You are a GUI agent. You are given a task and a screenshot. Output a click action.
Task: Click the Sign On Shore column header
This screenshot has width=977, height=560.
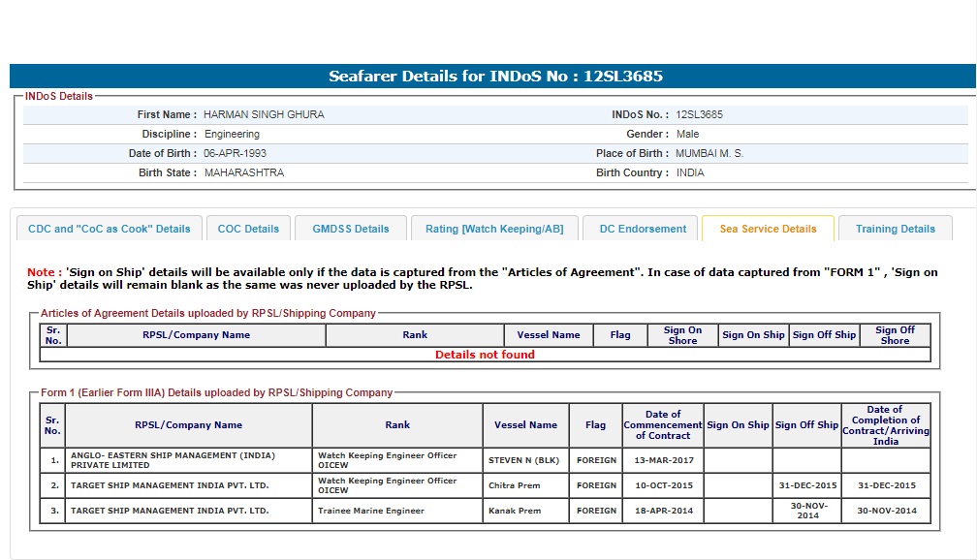pyautogui.click(x=682, y=335)
